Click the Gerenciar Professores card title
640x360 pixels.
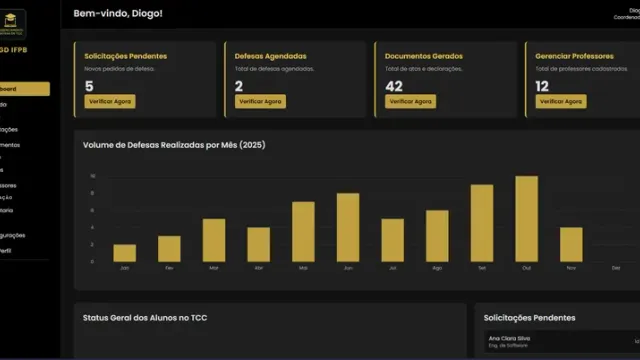[574, 56]
